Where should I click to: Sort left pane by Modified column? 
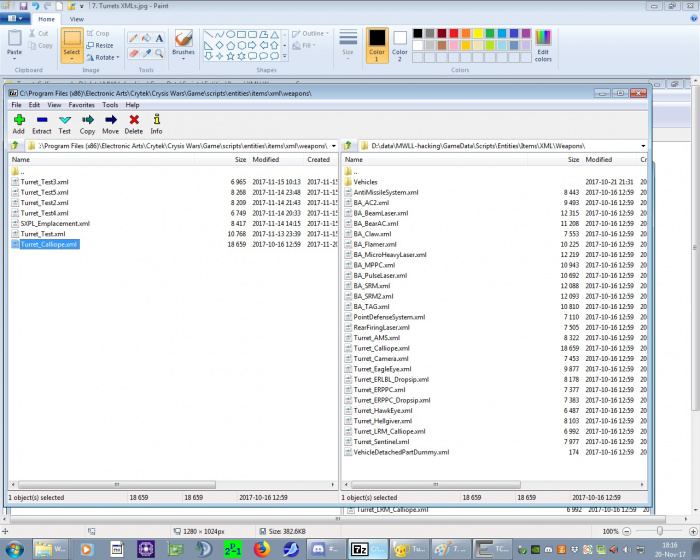tap(266, 159)
